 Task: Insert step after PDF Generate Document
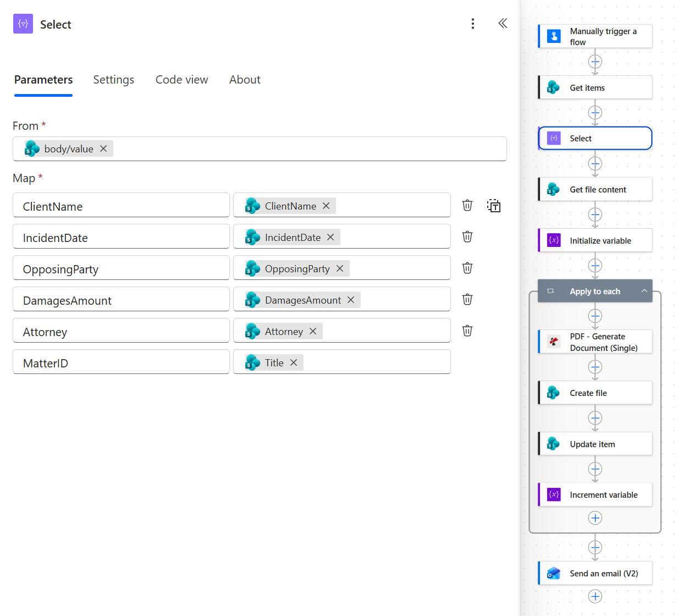click(x=595, y=367)
